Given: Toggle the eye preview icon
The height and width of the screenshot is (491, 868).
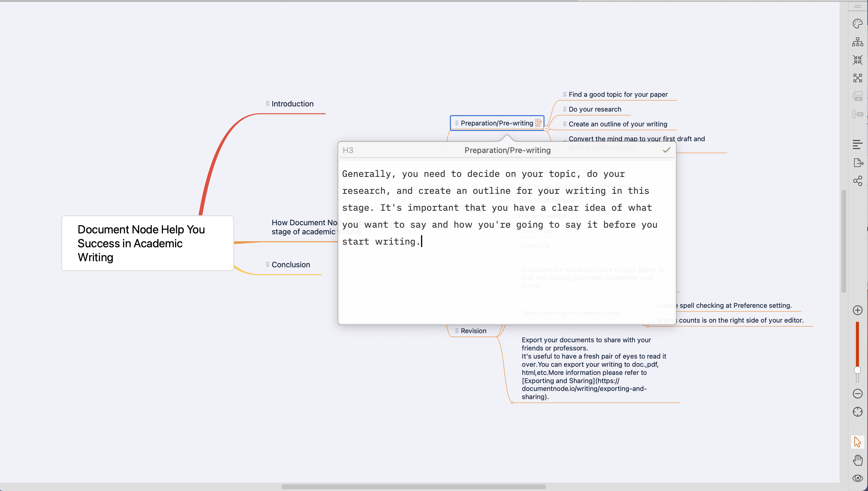Looking at the screenshot, I should coord(858,478).
